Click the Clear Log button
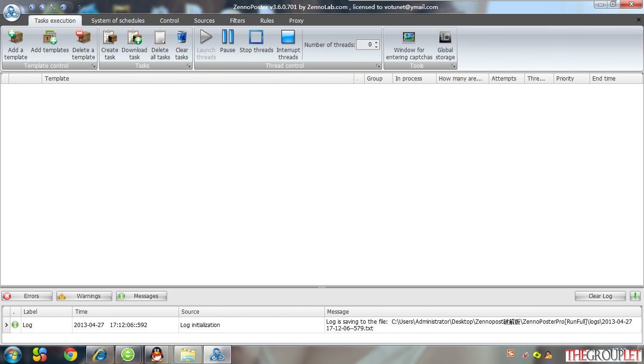The image size is (644, 364). (x=600, y=296)
